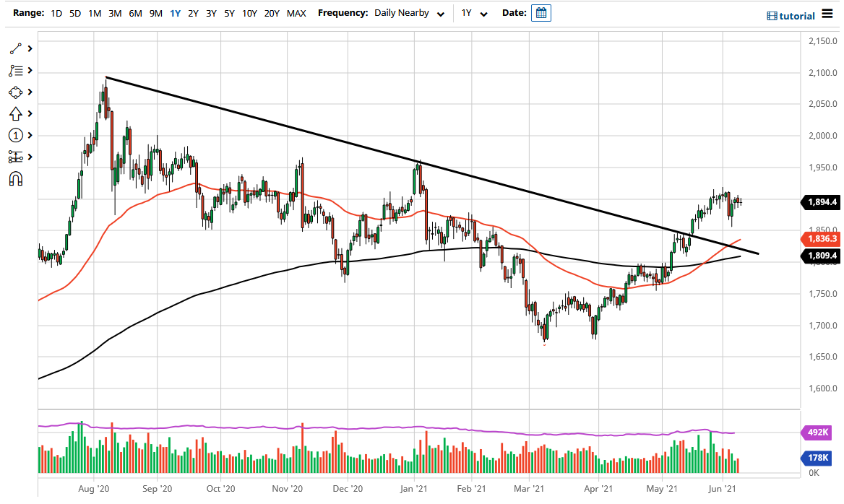The width and height of the screenshot is (844, 504).
Task: Set range to 1M
Action: (x=95, y=14)
